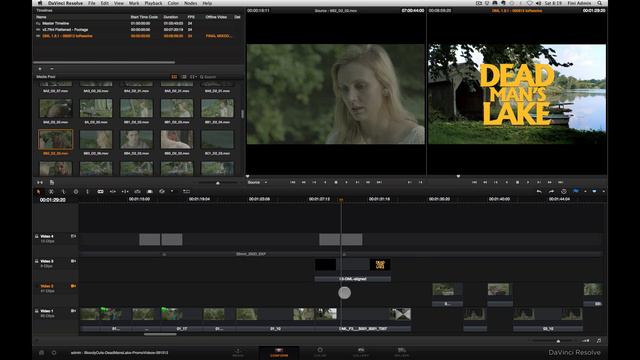Switch to the DELIVER page tab
The height and width of the screenshot is (360, 640).
click(402, 352)
